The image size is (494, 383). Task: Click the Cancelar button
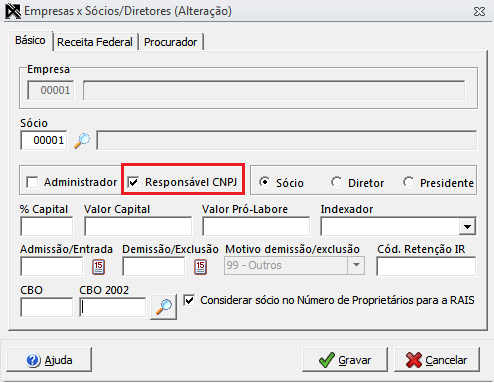437,360
